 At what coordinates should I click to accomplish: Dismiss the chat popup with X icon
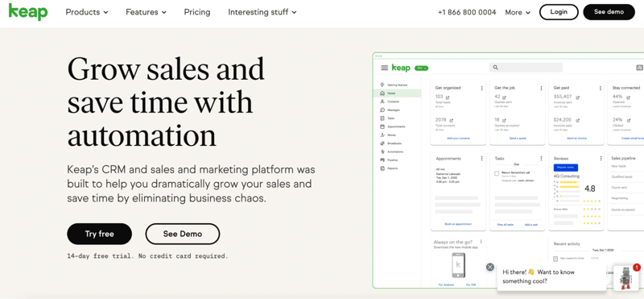click(x=490, y=267)
